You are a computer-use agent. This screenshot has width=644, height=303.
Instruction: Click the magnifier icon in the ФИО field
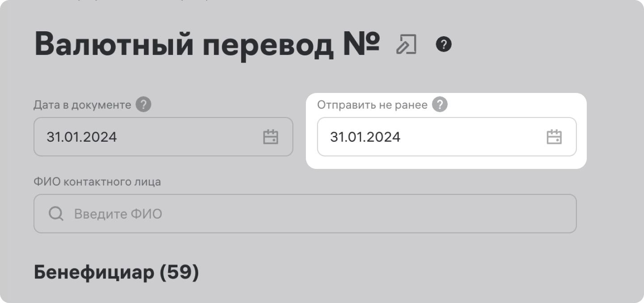coord(56,214)
